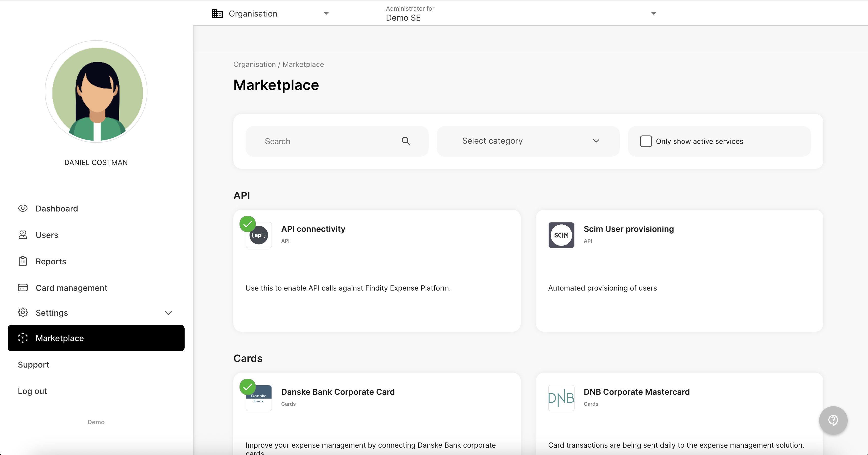Screen dimensions: 868x455
Task: Click API tag under Scim User provisioning
Action: 588,241
